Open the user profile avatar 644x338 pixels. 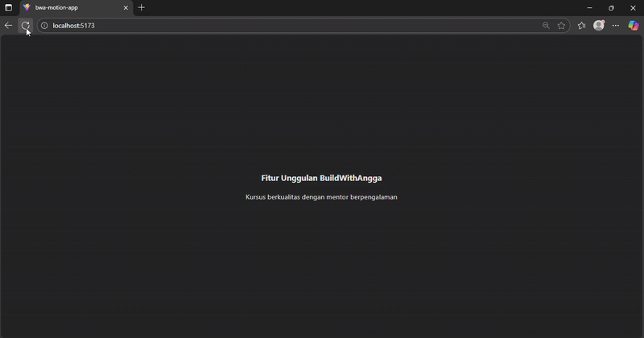pos(599,26)
